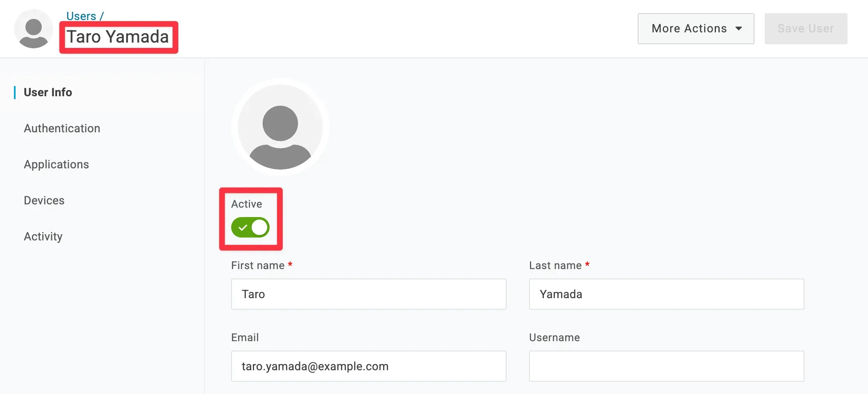Click into the Email address field
Image resolution: width=868 pixels, height=394 pixels.
tap(368, 366)
